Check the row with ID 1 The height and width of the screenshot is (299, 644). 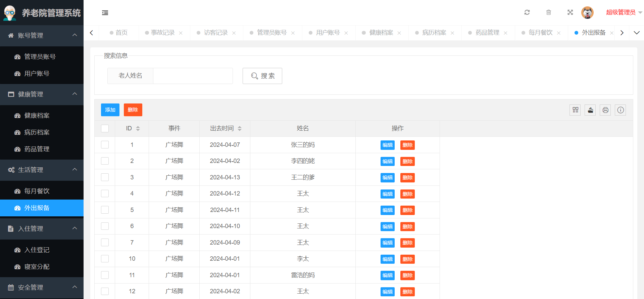point(105,144)
